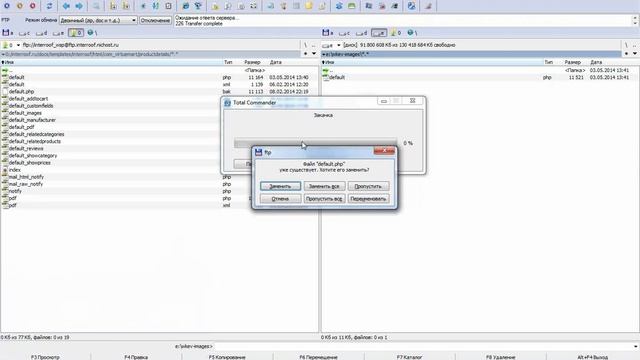The width and height of the screenshot is (640, 360).
Task: Go back with the left blue arrow icon
Action: [66, 6]
